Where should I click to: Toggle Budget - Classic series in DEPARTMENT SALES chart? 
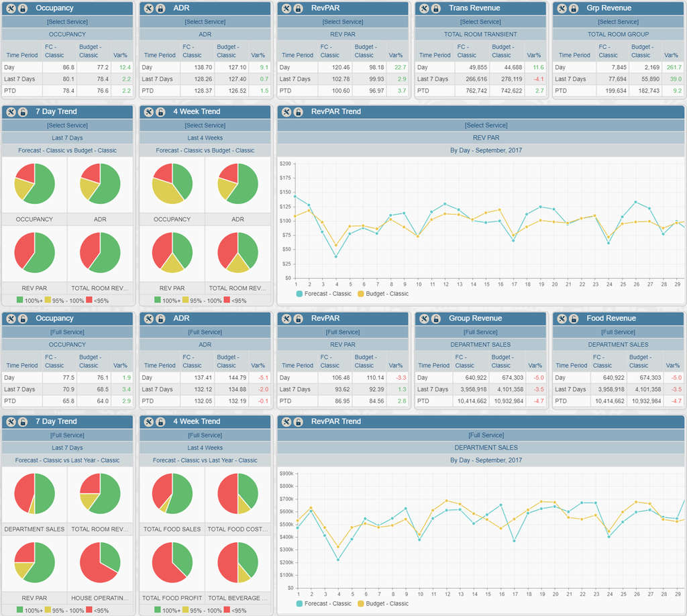point(382,604)
